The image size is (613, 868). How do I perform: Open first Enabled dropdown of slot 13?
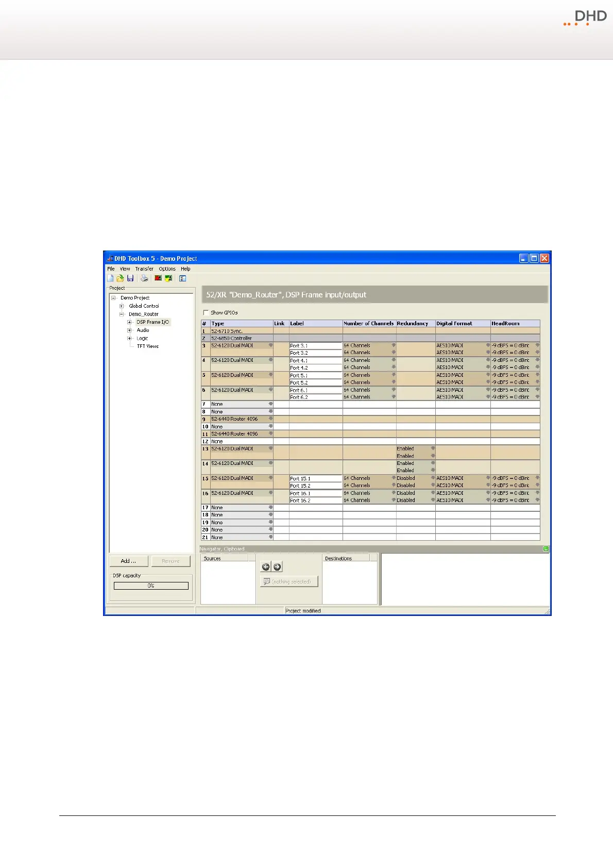(433, 448)
